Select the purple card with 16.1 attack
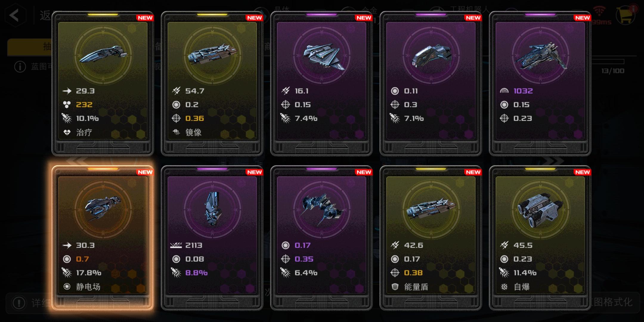This screenshot has height=322, width=644. click(321, 83)
